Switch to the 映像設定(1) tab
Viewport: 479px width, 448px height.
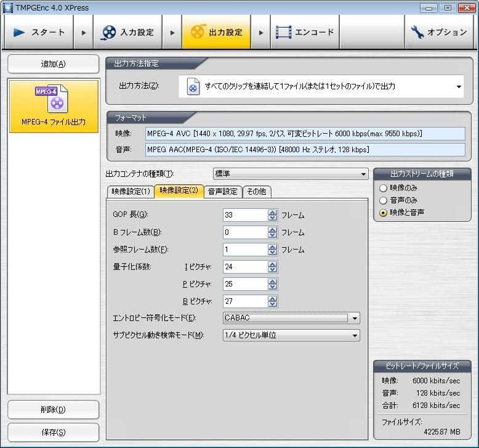coord(131,192)
